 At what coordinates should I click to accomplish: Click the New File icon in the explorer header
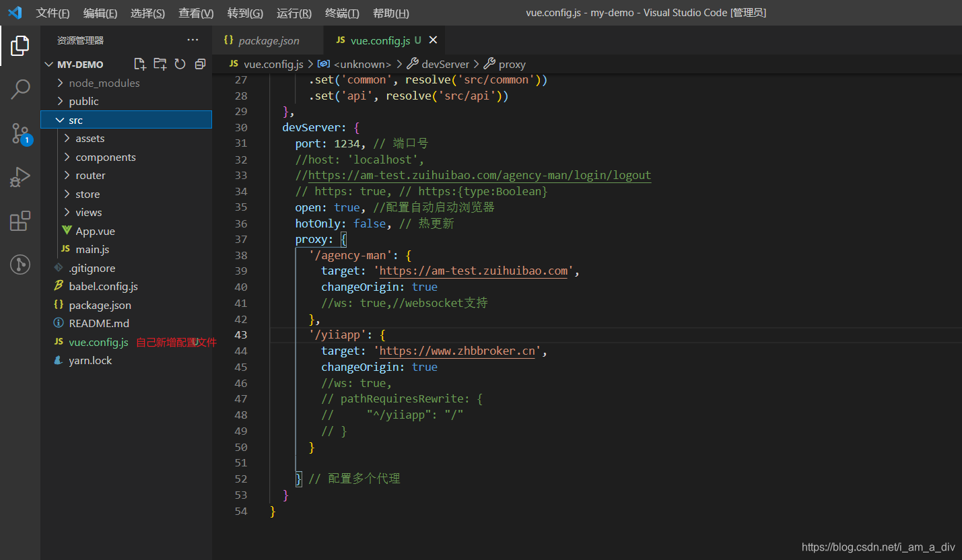140,64
